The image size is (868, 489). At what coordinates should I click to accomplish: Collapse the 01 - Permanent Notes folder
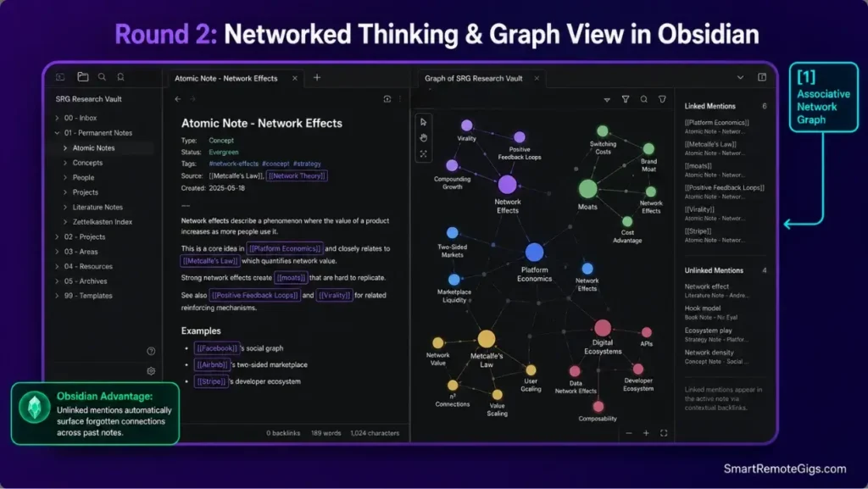[57, 133]
